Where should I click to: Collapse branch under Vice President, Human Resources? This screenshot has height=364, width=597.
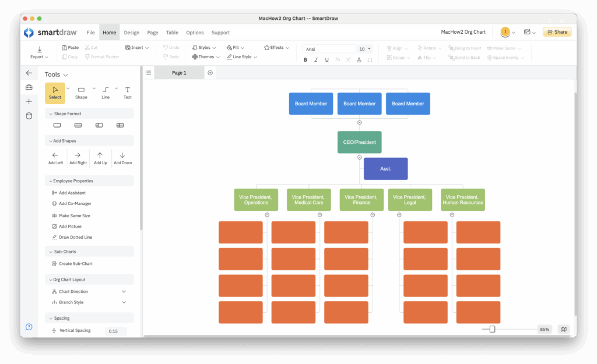(452, 215)
